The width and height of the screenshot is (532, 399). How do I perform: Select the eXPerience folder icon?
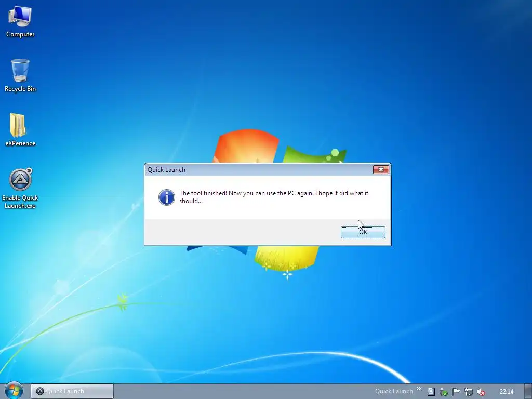point(20,129)
